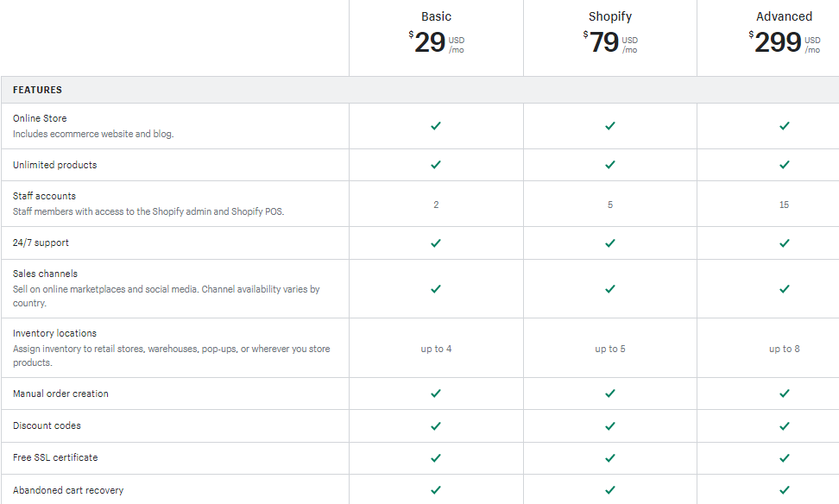Click staff accounts value 15 under Advanced
The height and width of the screenshot is (504, 839).
click(784, 205)
